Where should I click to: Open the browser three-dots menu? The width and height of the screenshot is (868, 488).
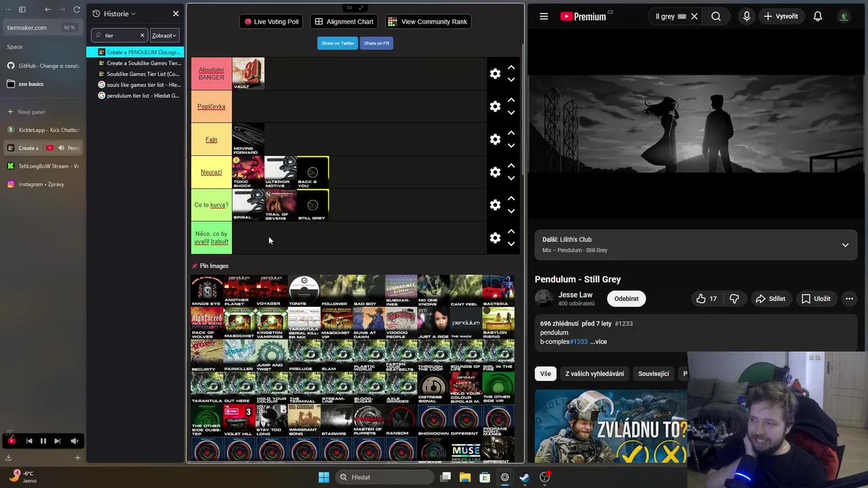click(x=9, y=9)
